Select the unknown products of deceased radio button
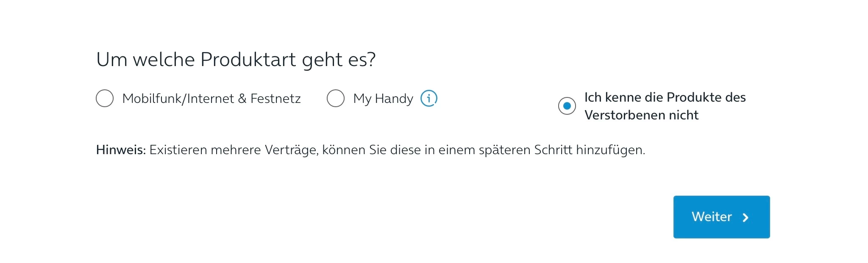This screenshot has height=263, width=868. 567,106
